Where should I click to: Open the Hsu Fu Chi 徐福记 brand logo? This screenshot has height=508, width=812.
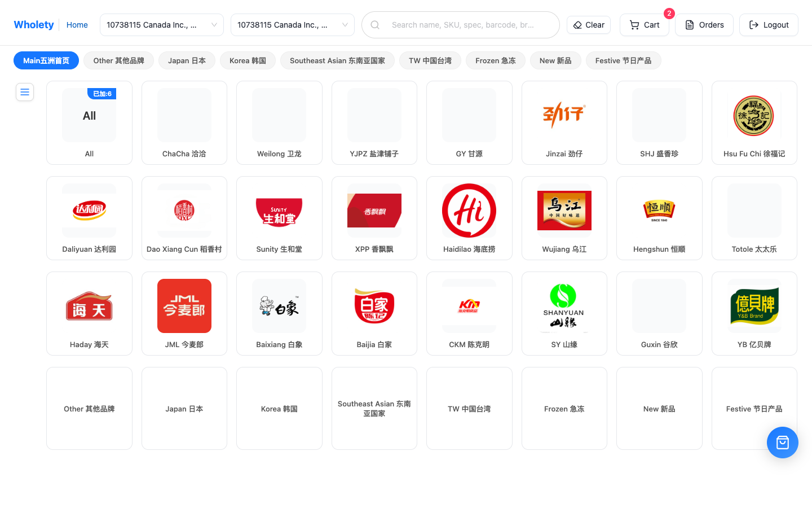point(754,115)
